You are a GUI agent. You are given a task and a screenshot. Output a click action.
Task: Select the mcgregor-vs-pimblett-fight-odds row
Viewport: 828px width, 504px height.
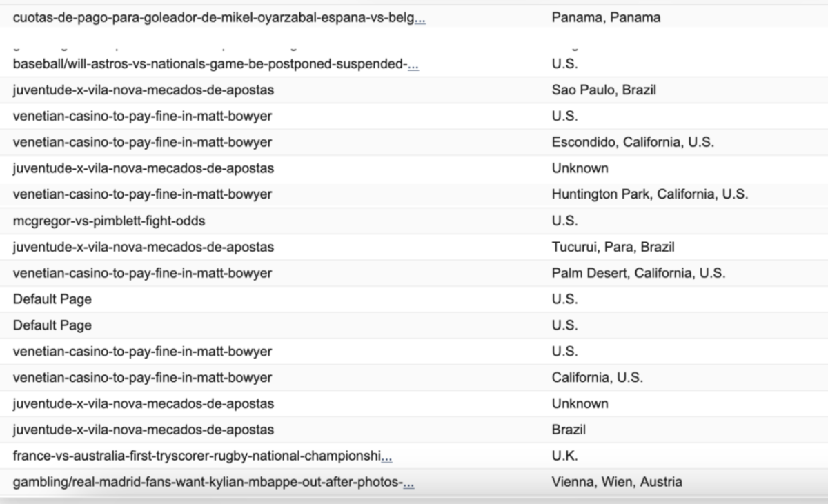pyautogui.click(x=414, y=221)
